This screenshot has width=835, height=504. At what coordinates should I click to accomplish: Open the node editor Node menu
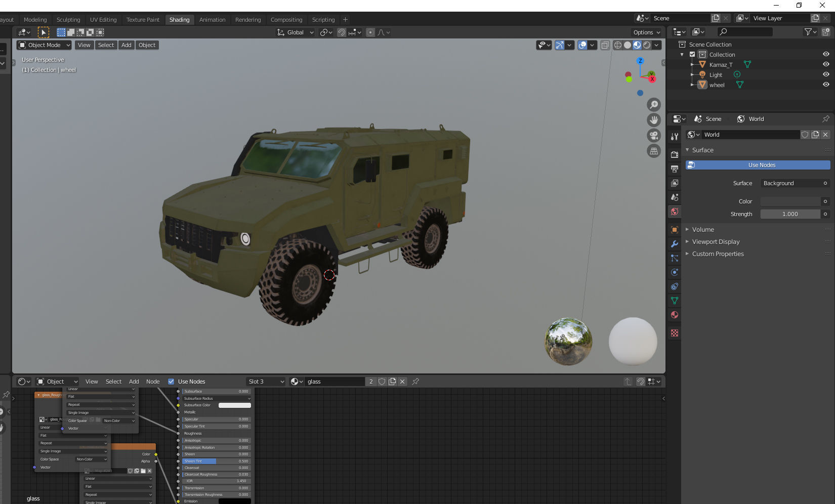pos(153,382)
